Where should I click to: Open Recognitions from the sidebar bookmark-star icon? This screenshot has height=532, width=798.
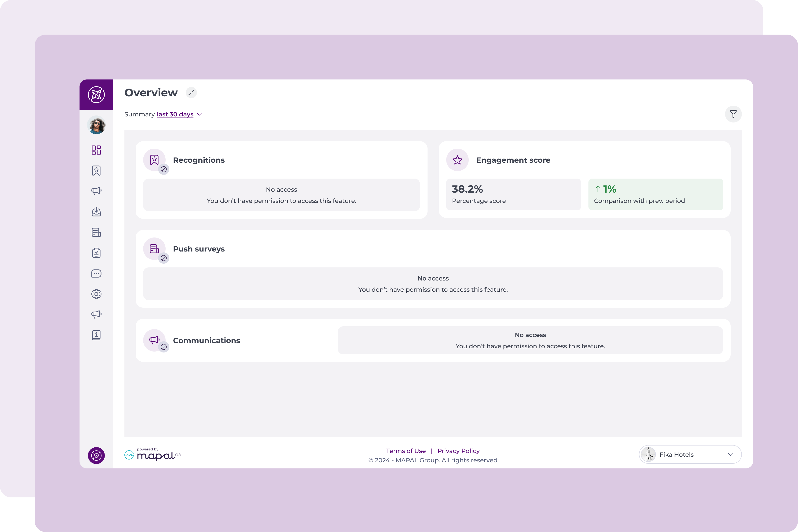point(96,171)
